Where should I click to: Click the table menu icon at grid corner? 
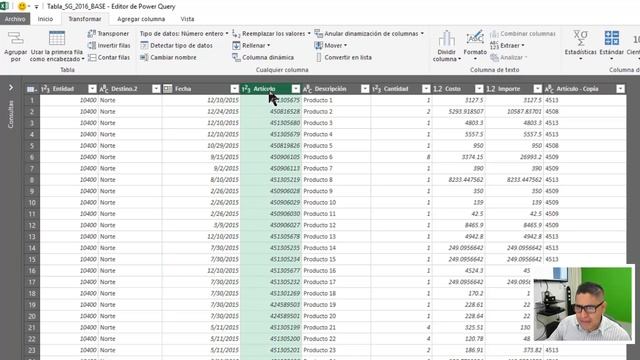pos(31,89)
